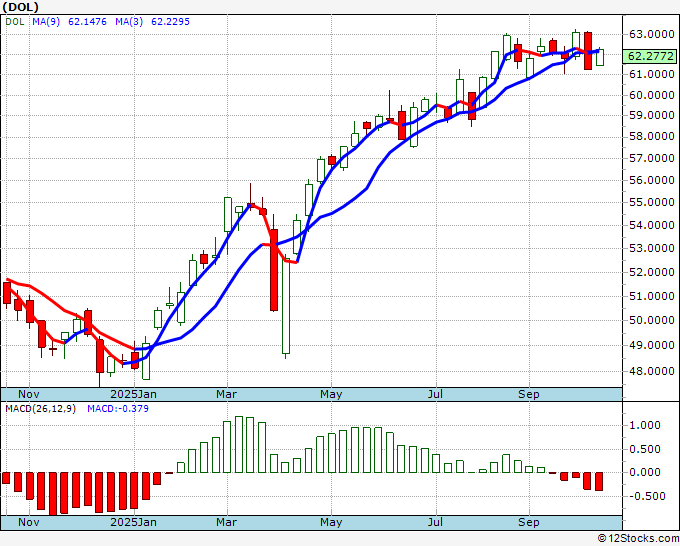Click the 51.0000 price axis label

point(651,296)
